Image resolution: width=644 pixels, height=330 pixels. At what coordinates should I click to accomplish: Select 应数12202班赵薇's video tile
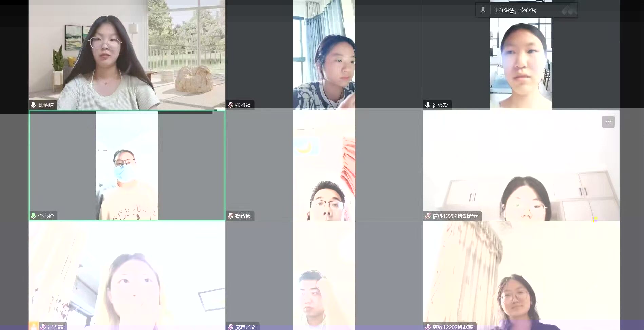[x=521, y=274]
